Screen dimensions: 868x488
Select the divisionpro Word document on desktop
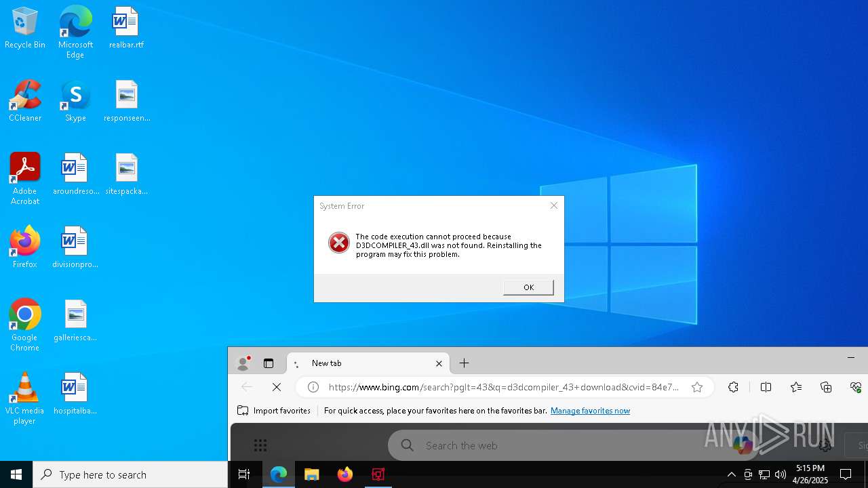75,248
